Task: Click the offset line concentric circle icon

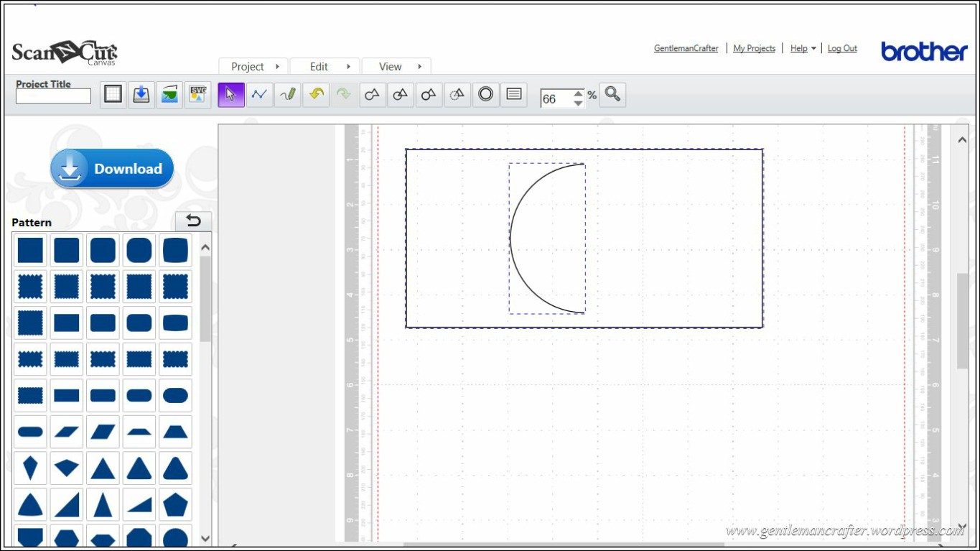Action: 486,95
